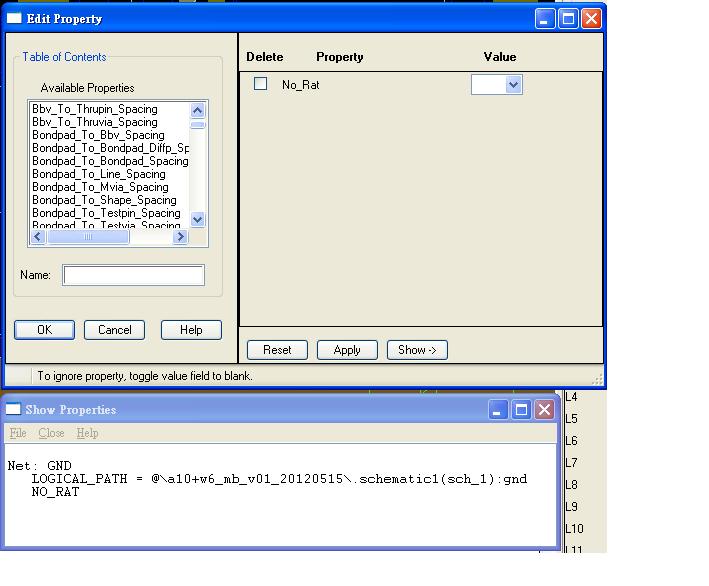709x586 pixels.
Task: Open File menu in Show Properties window
Action: click(x=18, y=433)
